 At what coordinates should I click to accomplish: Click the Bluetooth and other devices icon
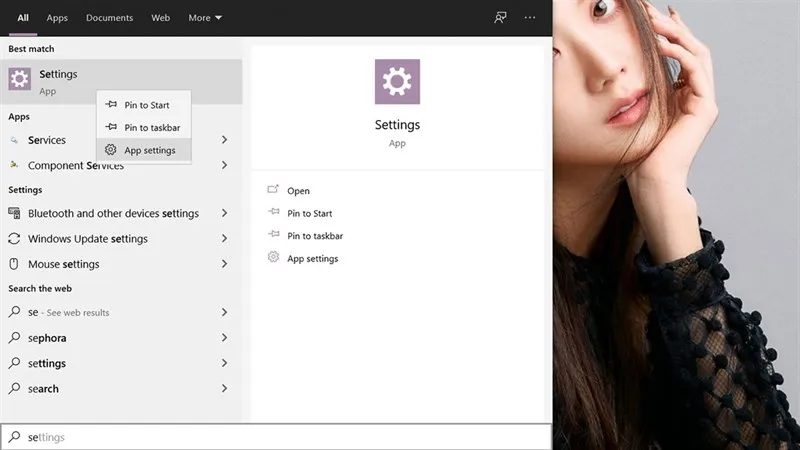point(15,213)
